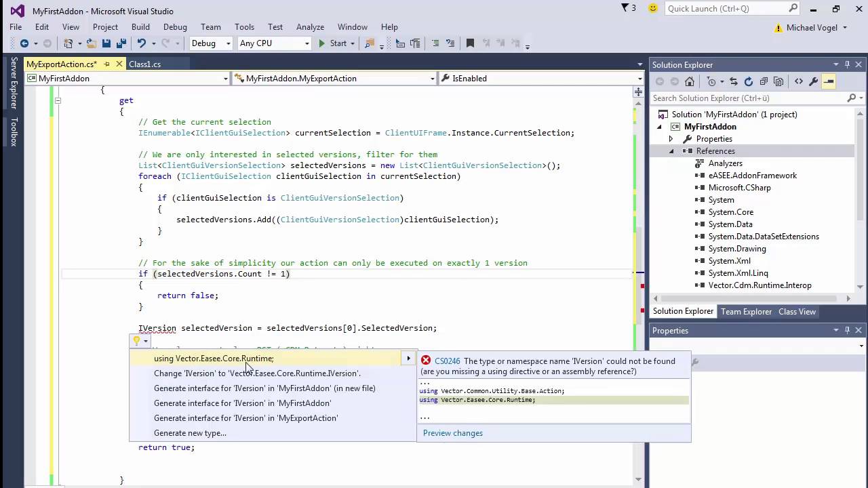
Task: Open the Debug menu
Action: pyautogui.click(x=175, y=27)
